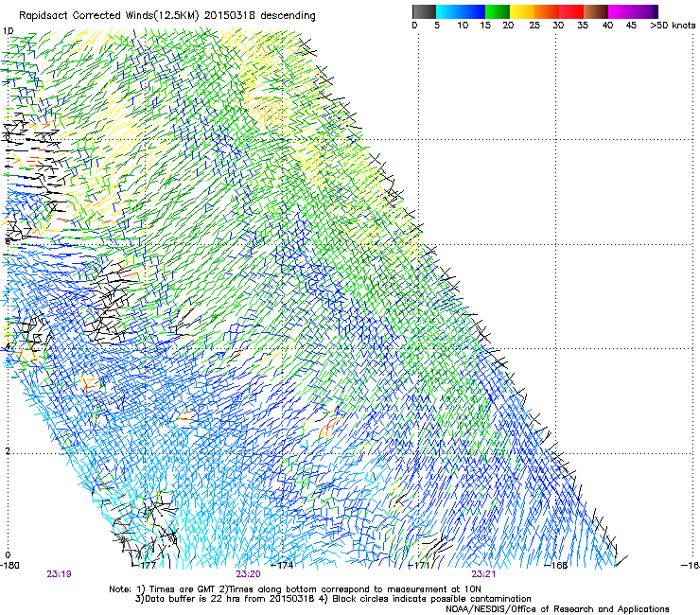Image resolution: width=700 pixels, height=615 pixels.
Task: Click the legend '25' knots tick label
Action: 534,26
